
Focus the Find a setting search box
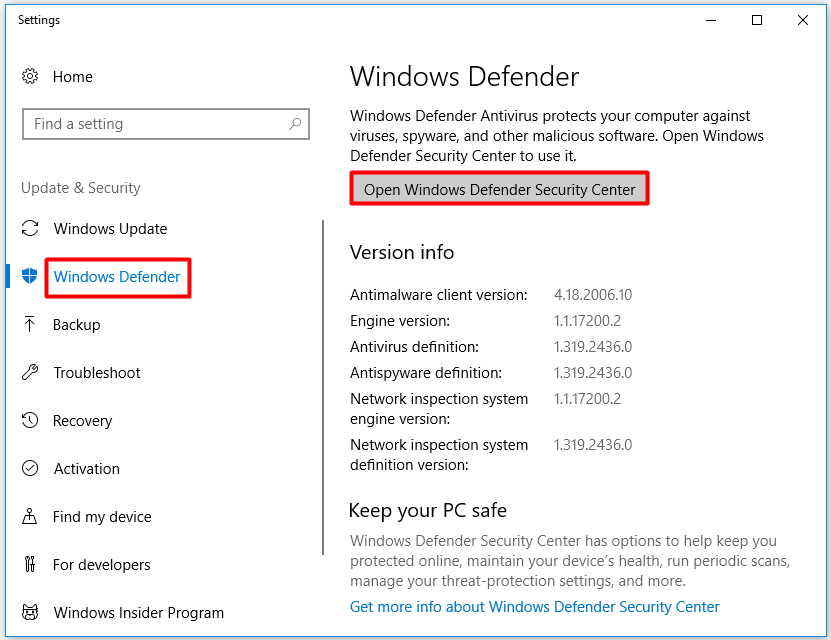point(166,124)
